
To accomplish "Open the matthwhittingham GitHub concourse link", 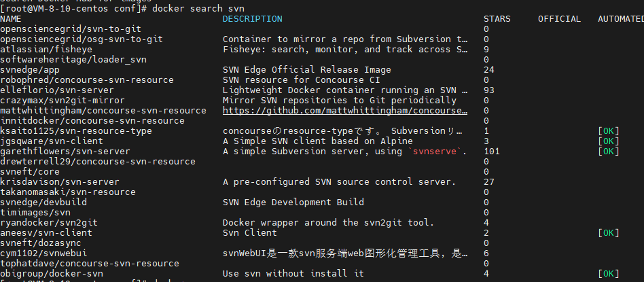I will (345, 111).
